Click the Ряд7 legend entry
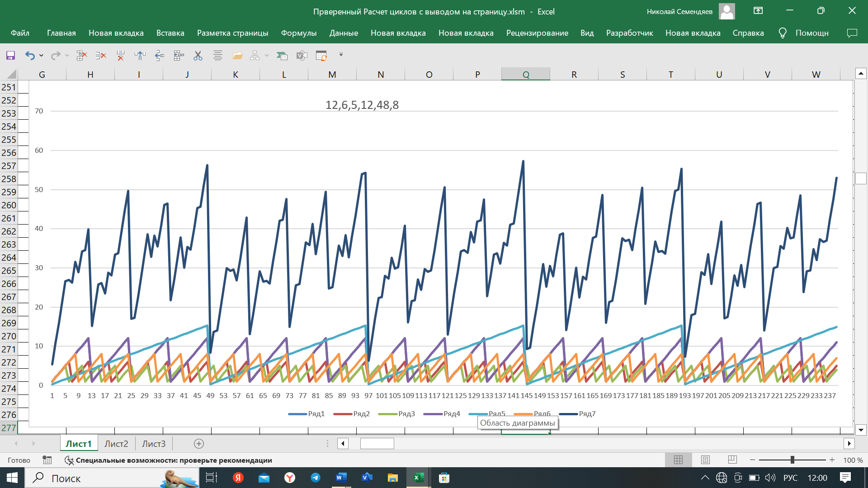This screenshot has width=868, height=488. tap(578, 414)
